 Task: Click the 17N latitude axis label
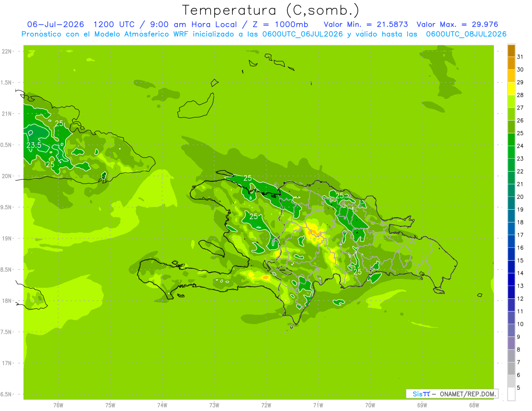7,363
